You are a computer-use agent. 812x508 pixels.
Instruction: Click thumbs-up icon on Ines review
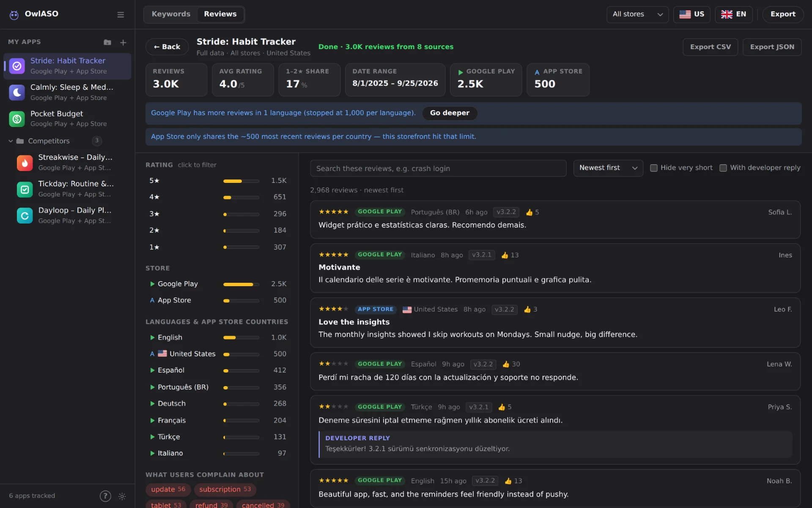pos(505,255)
